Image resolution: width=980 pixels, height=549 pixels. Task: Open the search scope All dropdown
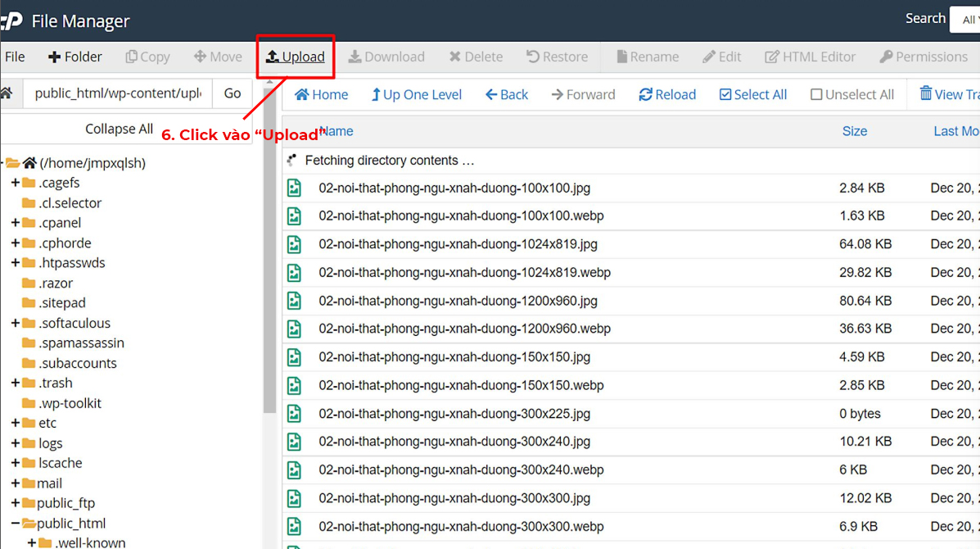click(x=965, y=20)
